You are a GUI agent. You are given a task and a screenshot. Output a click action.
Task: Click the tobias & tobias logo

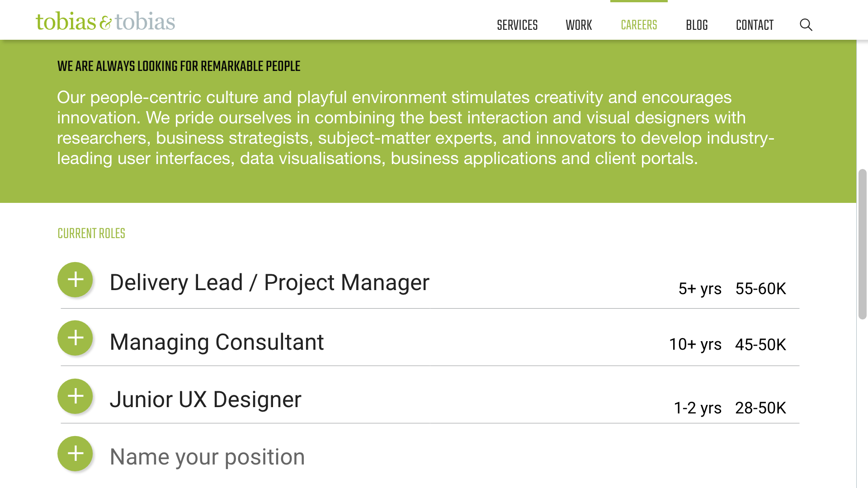pos(105,21)
